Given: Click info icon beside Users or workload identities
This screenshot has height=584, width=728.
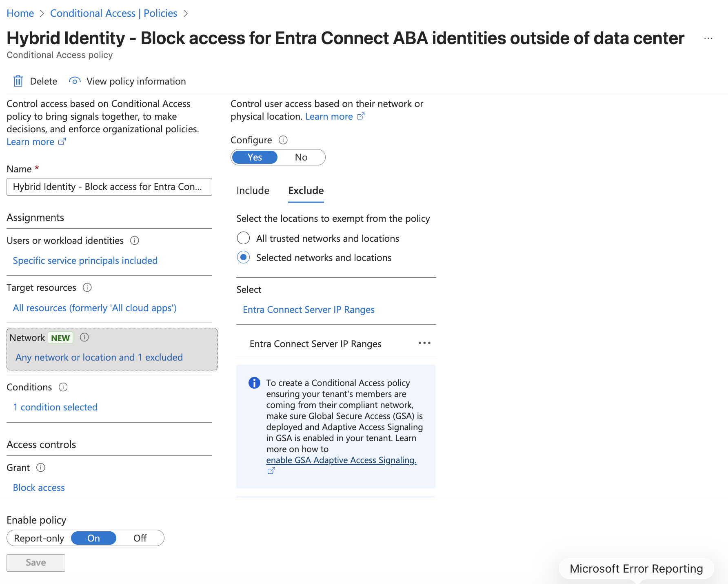Looking at the screenshot, I should (135, 241).
